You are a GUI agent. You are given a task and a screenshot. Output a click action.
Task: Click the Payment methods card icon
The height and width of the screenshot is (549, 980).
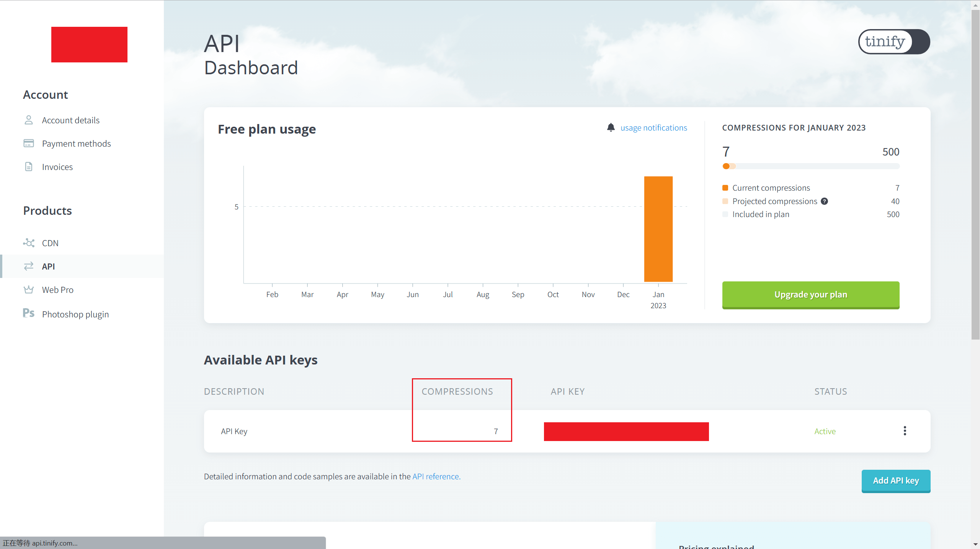pyautogui.click(x=29, y=143)
